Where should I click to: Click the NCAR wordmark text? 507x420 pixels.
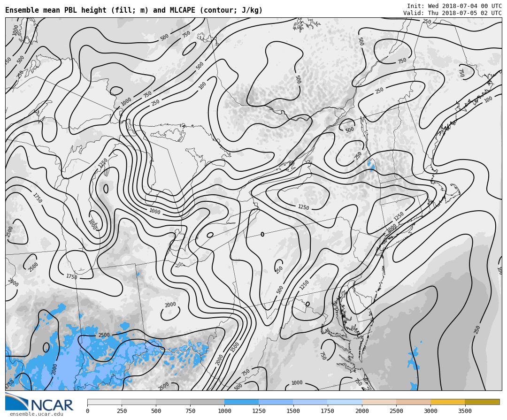(x=52, y=405)
